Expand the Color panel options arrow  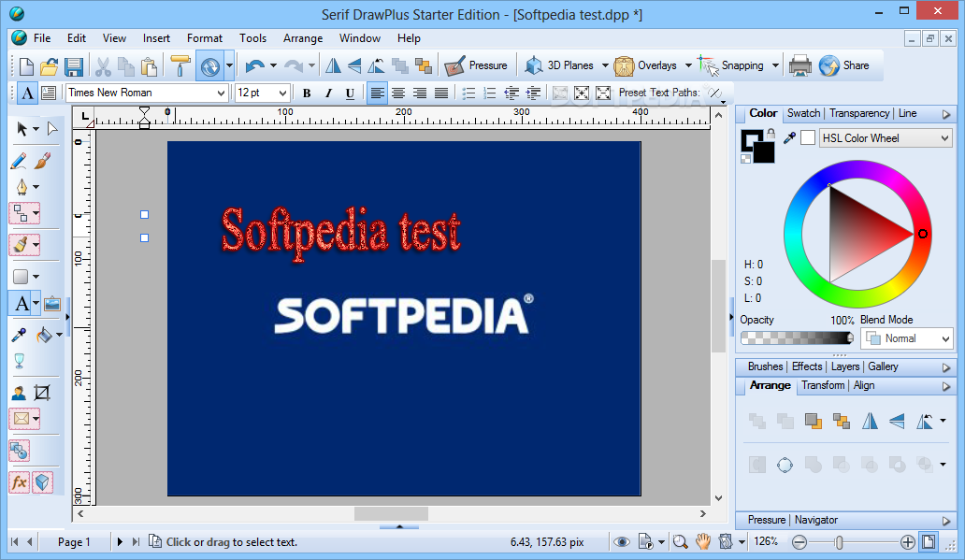click(946, 114)
